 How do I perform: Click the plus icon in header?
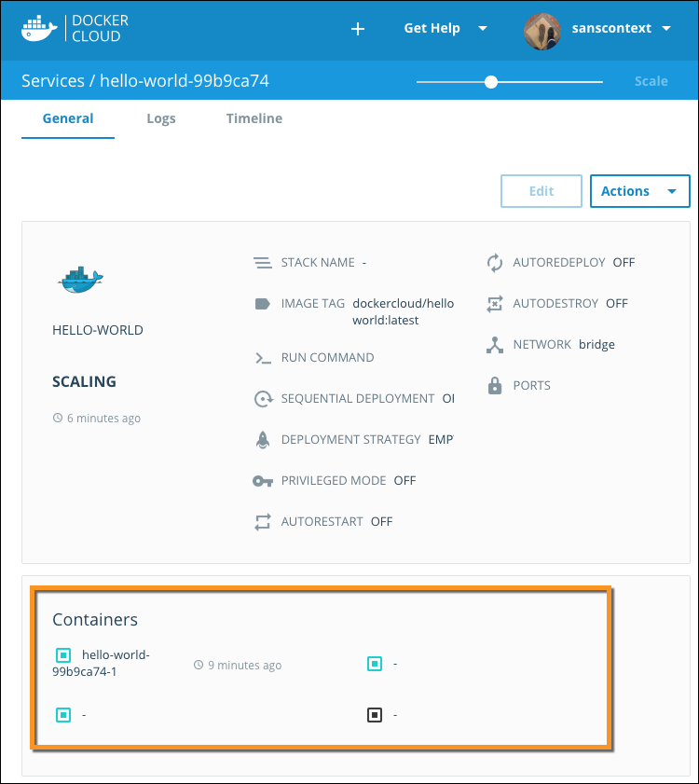point(357,29)
